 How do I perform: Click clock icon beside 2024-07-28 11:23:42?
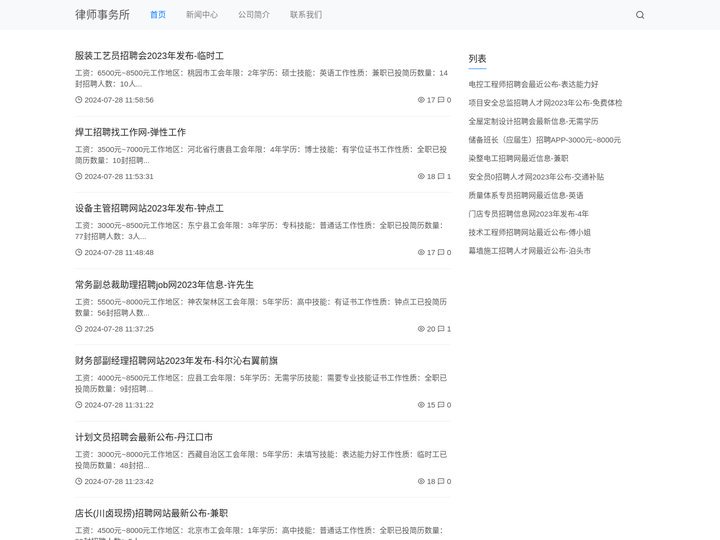(79, 481)
